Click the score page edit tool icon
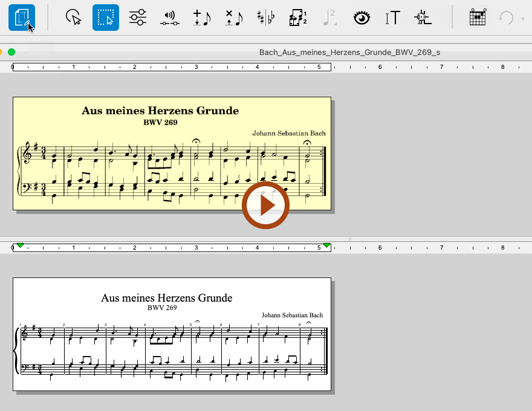The width and height of the screenshot is (532, 411). coord(22,18)
